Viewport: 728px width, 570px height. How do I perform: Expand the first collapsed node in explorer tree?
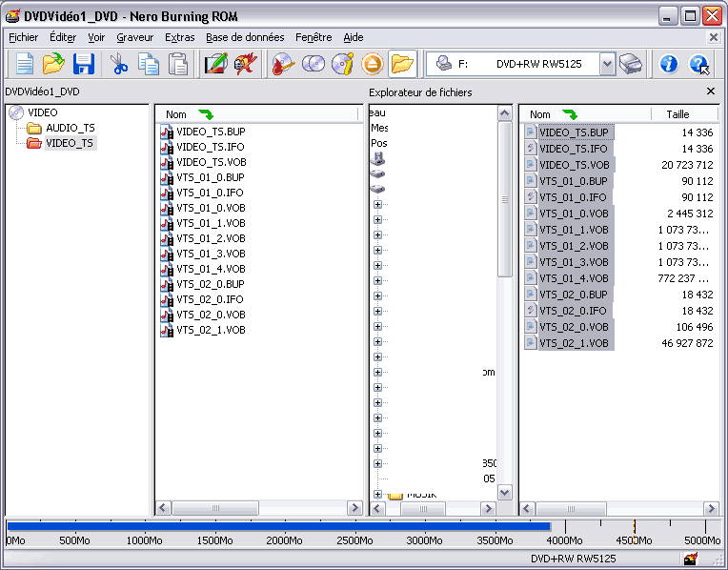(x=377, y=204)
